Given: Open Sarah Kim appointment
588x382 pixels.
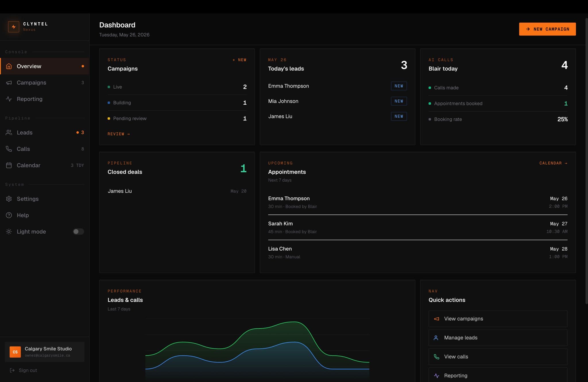Looking at the screenshot, I should coord(418,227).
